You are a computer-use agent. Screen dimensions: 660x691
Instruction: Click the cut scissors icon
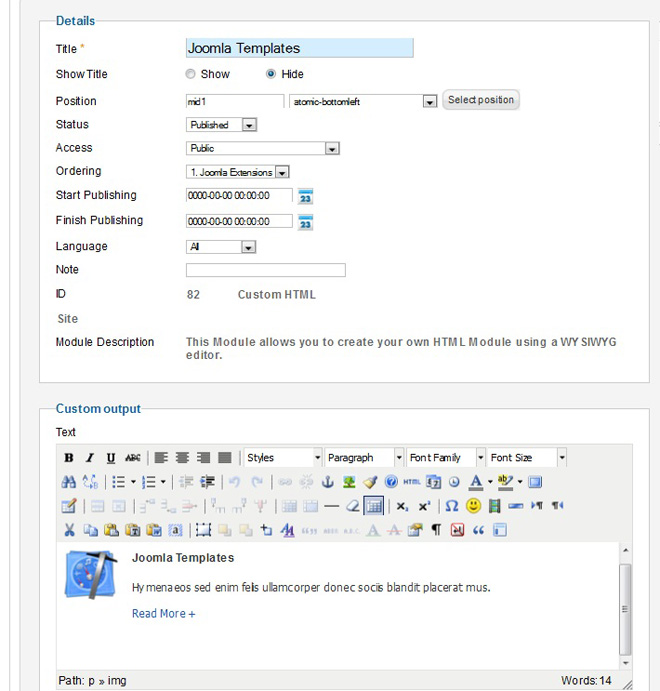[x=69, y=530]
